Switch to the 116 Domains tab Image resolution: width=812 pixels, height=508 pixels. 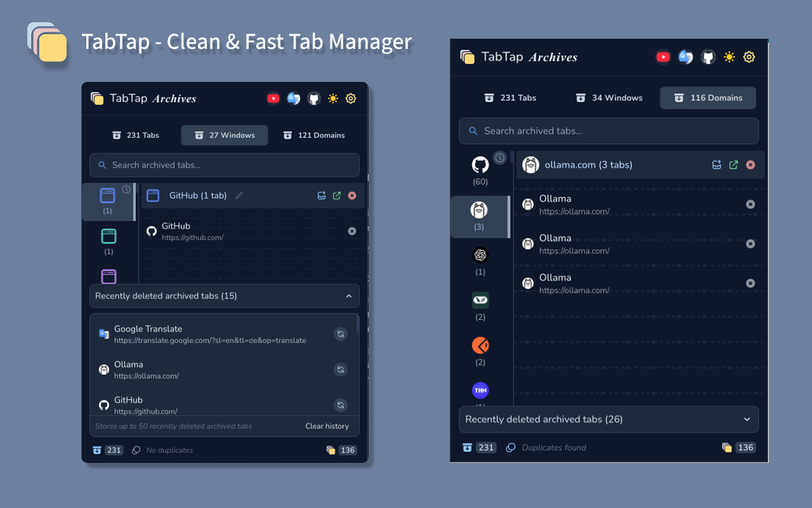click(x=707, y=98)
